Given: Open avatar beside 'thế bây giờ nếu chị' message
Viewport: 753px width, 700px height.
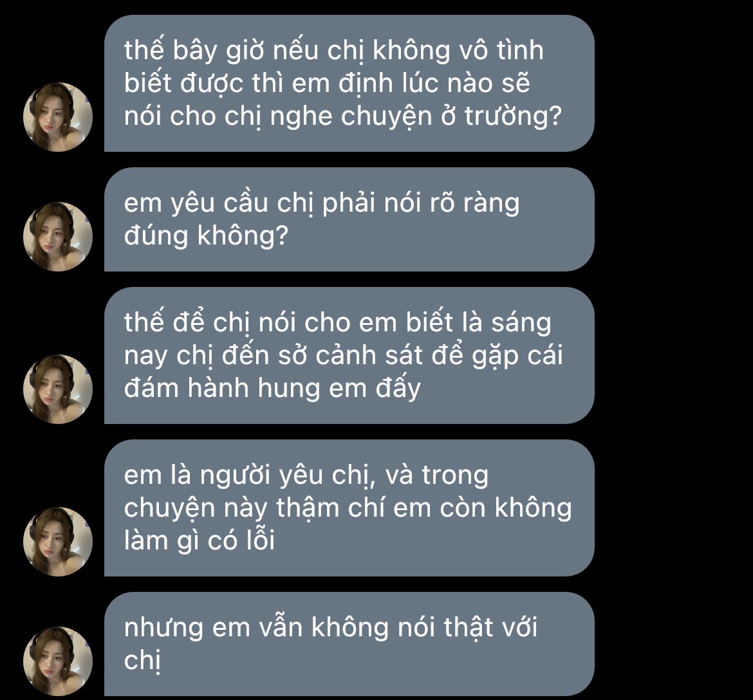Looking at the screenshot, I should click(58, 116).
